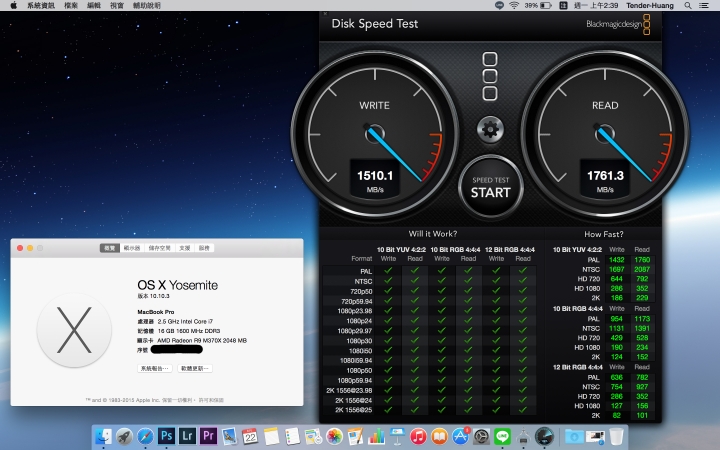
Task: Click the 16 GB 1600 MHz DDR3 text
Action: (x=189, y=331)
